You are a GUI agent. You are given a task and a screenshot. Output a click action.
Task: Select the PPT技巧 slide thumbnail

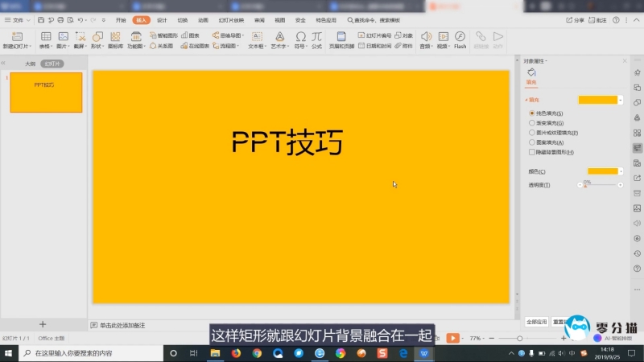click(46, 92)
